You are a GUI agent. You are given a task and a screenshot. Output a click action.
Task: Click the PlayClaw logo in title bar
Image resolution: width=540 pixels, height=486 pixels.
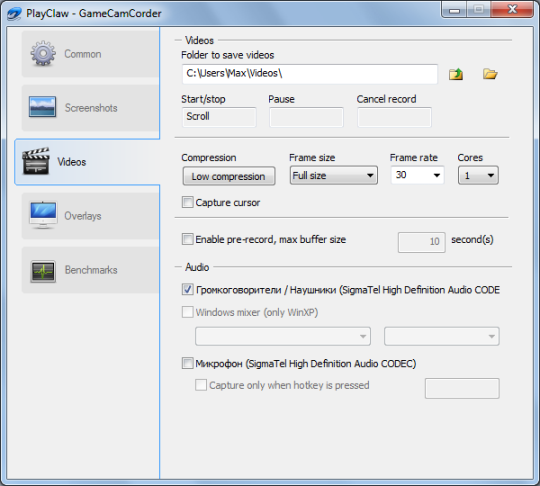14,14
